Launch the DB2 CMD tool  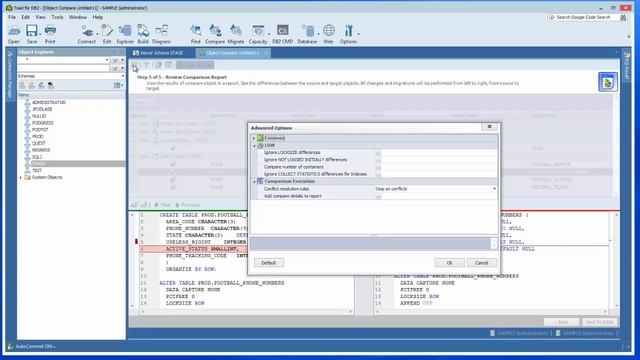pos(282,33)
